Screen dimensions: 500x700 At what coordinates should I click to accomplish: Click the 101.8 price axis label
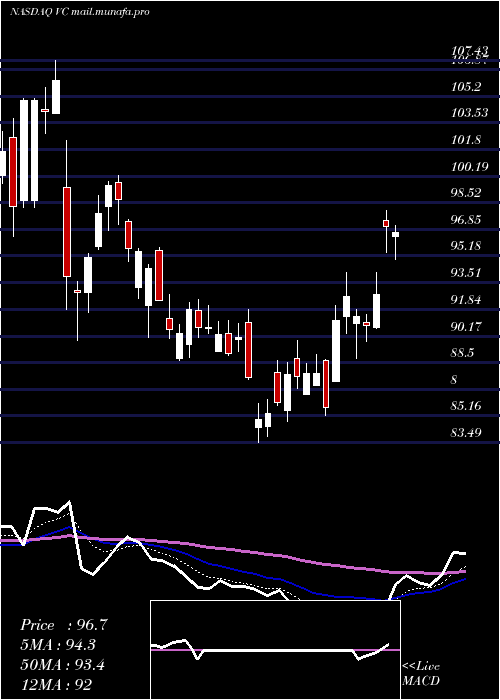coord(466,140)
